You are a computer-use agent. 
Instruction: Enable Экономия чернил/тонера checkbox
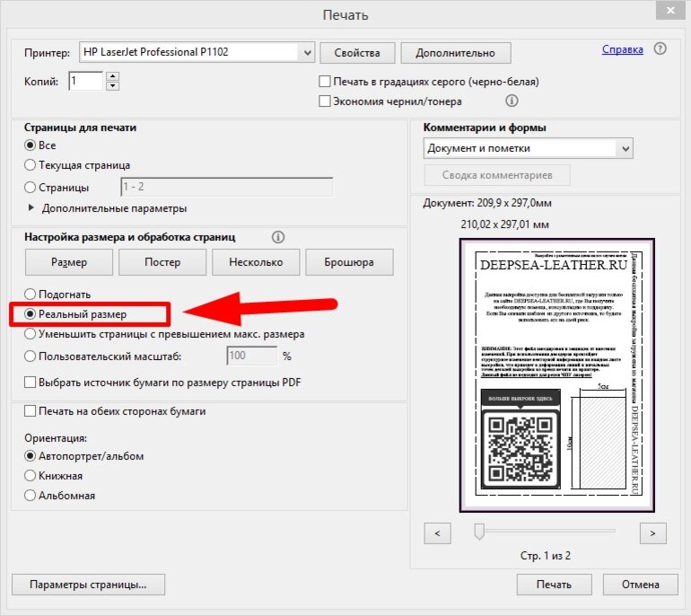coord(324,101)
